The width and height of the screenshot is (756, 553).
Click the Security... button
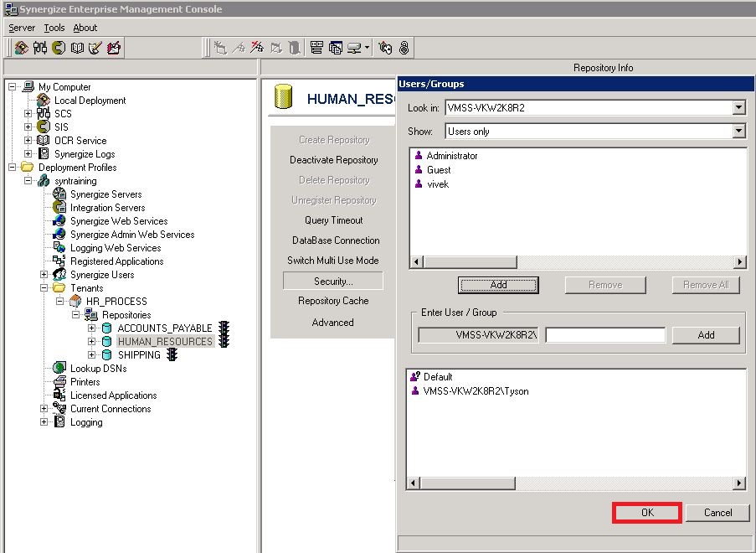333,281
